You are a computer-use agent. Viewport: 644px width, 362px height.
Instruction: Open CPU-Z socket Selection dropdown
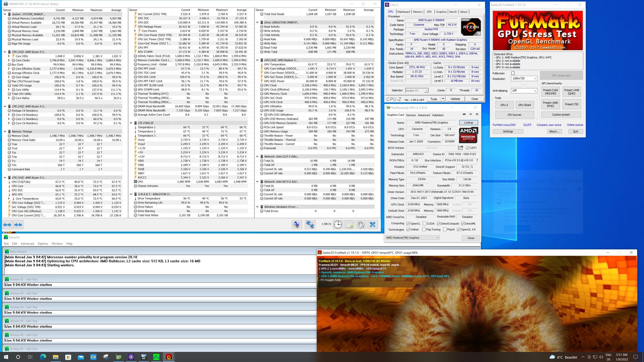(417, 90)
